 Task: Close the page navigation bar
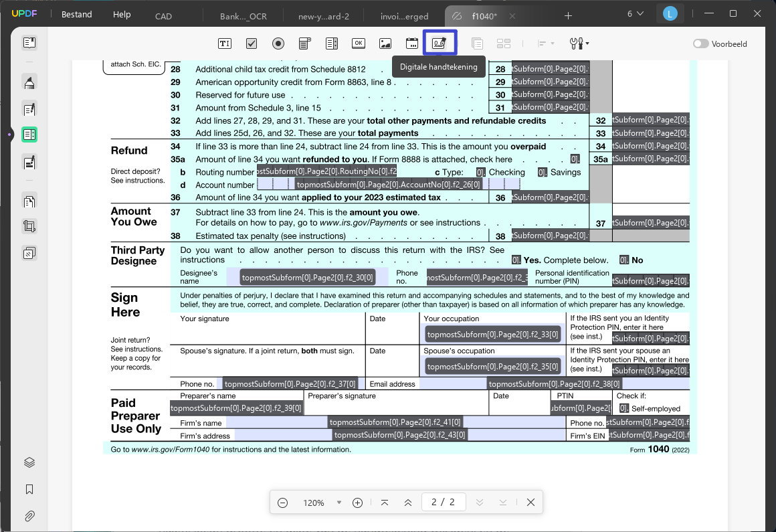tap(530, 503)
